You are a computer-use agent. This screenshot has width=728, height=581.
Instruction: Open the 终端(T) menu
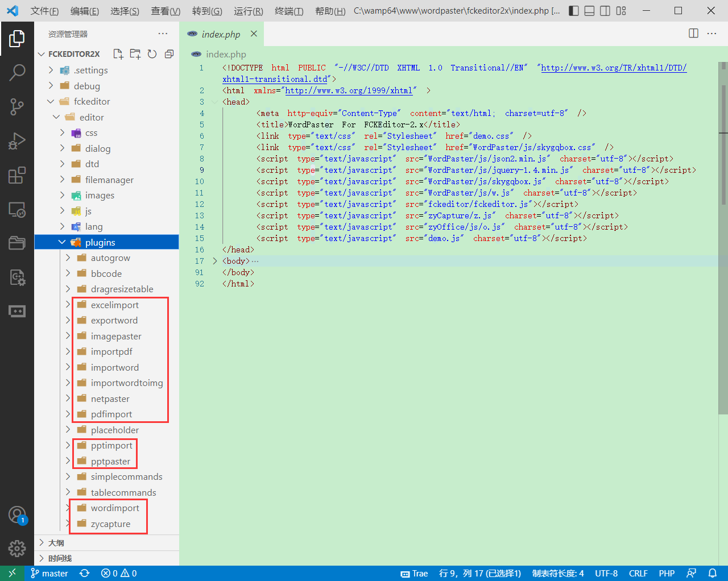[289, 11]
